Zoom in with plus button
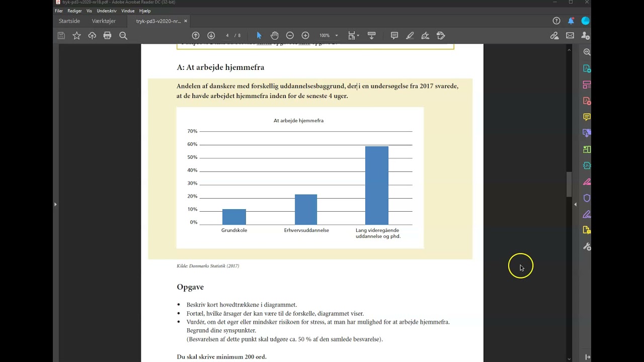Image resolution: width=644 pixels, height=362 pixels. (305, 36)
